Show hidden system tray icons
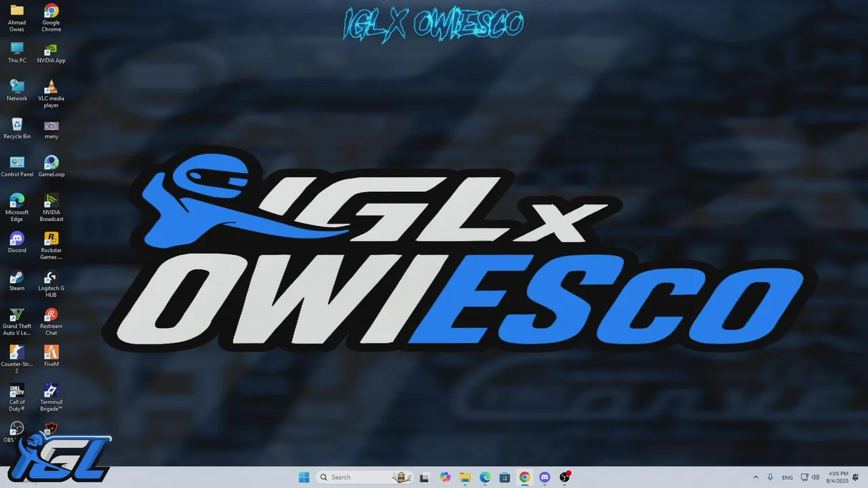The image size is (868, 488). pos(755,477)
